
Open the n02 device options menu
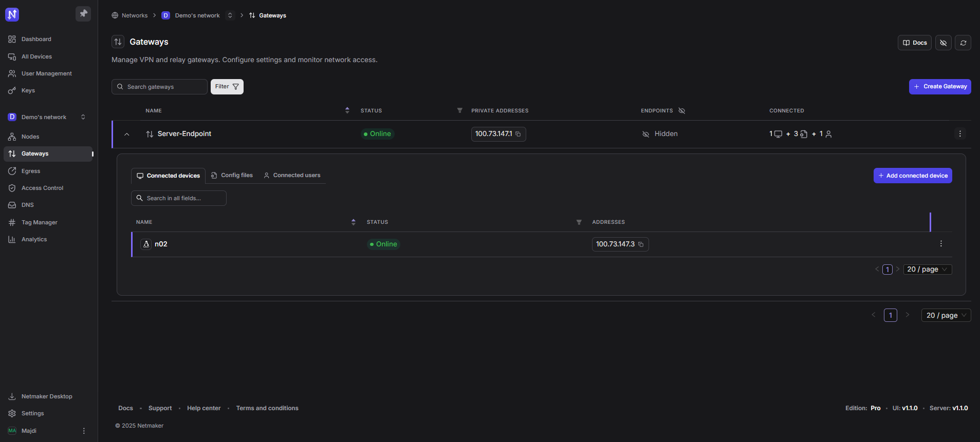coord(941,244)
